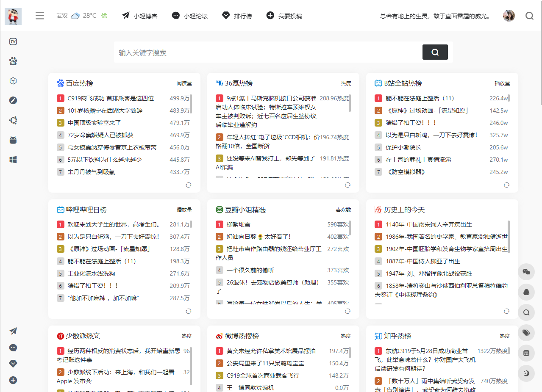Screen dimensions: 542x392
Task: Click the paper plane icon in sidebar bottom
Action: point(13,331)
